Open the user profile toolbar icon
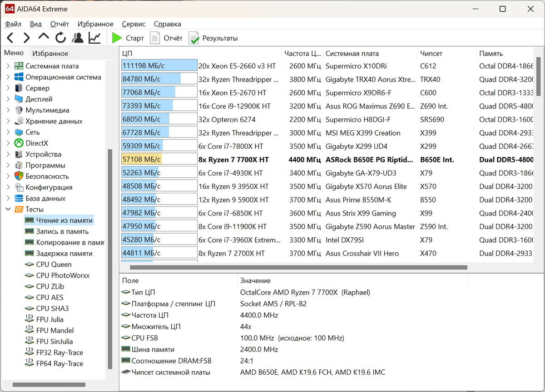 coord(78,38)
